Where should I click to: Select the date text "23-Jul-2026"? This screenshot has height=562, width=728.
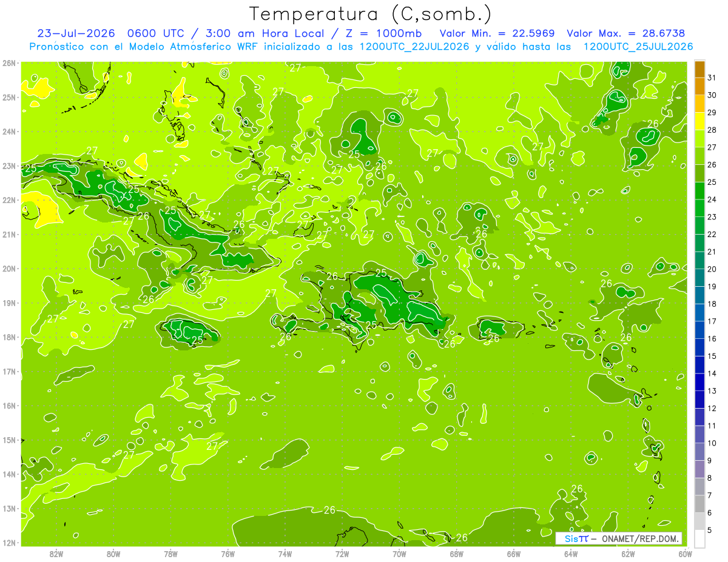75,33
